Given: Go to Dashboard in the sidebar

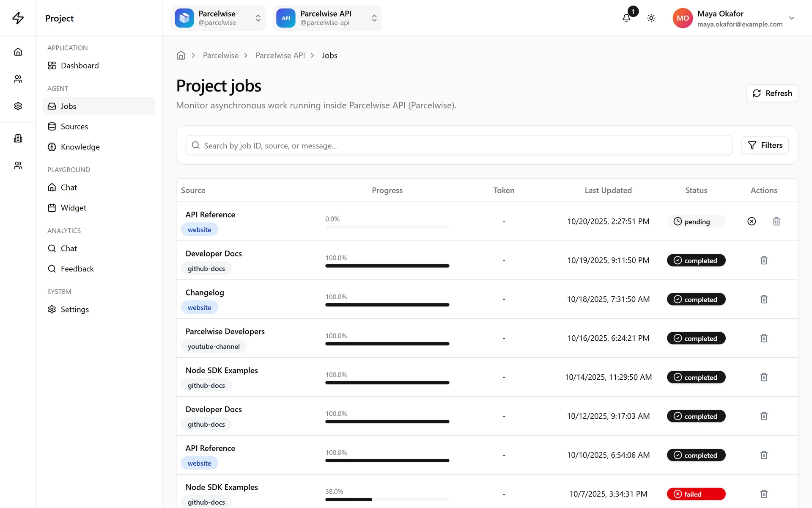Looking at the screenshot, I should (x=99, y=65).
